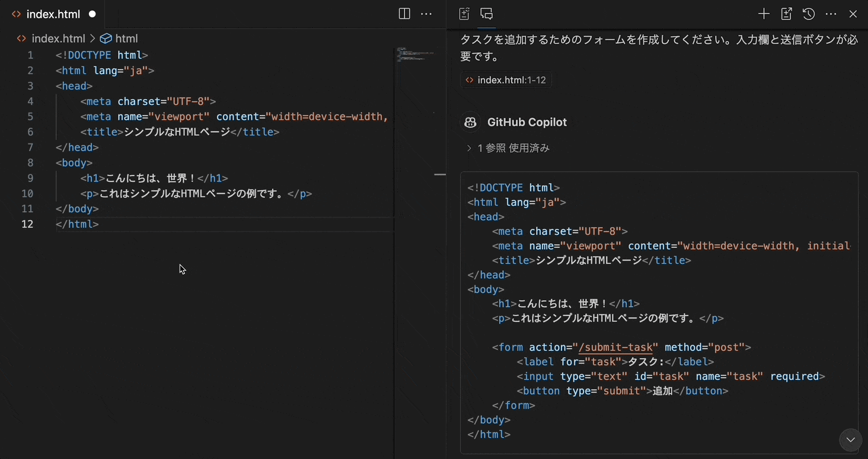The height and width of the screenshot is (459, 868).
Task: Click the <body> line in the editor
Action: (x=74, y=163)
